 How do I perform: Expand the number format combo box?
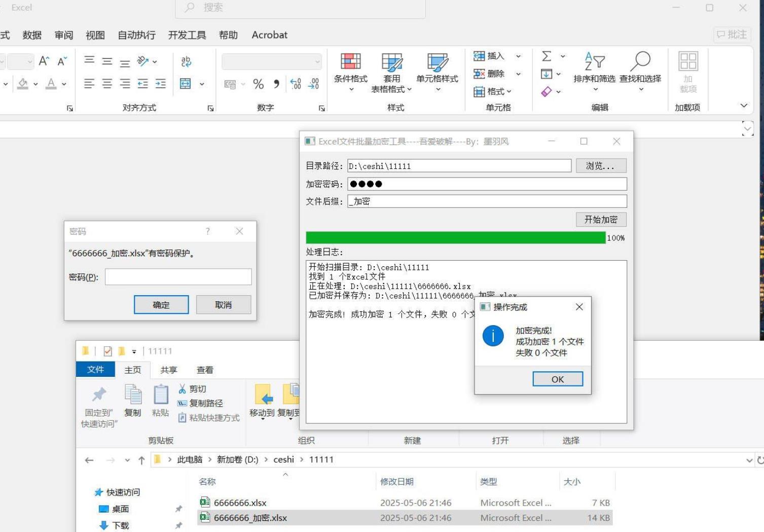pos(317,62)
